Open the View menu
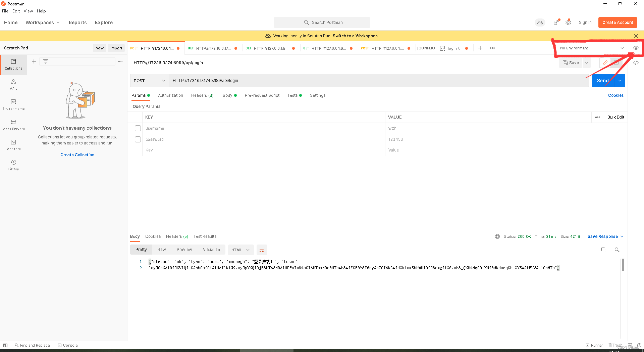This screenshot has width=644, height=352. pyautogui.click(x=28, y=11)
